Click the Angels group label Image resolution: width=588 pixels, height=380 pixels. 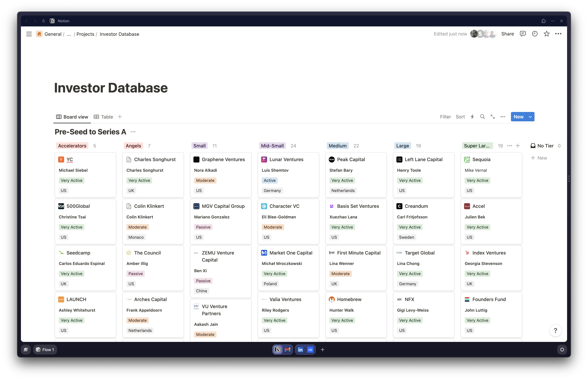[x=133, y=146]
